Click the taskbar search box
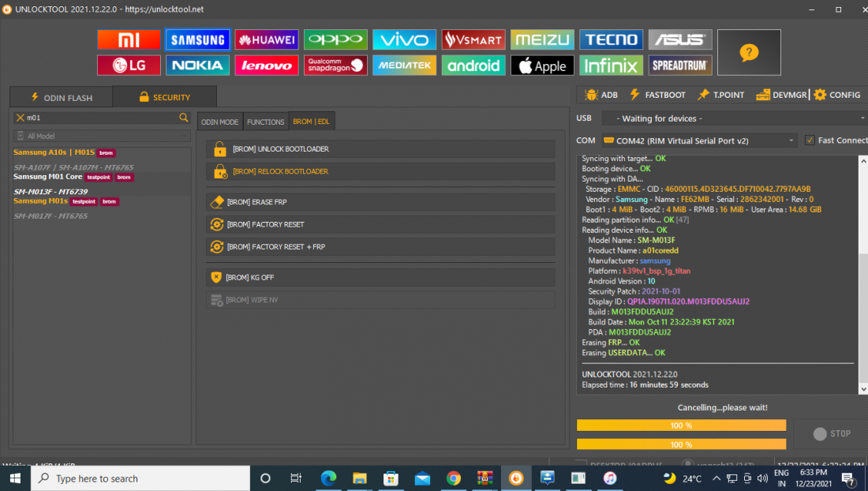Screen dimensions: 868x491 [x=140, y=478]
